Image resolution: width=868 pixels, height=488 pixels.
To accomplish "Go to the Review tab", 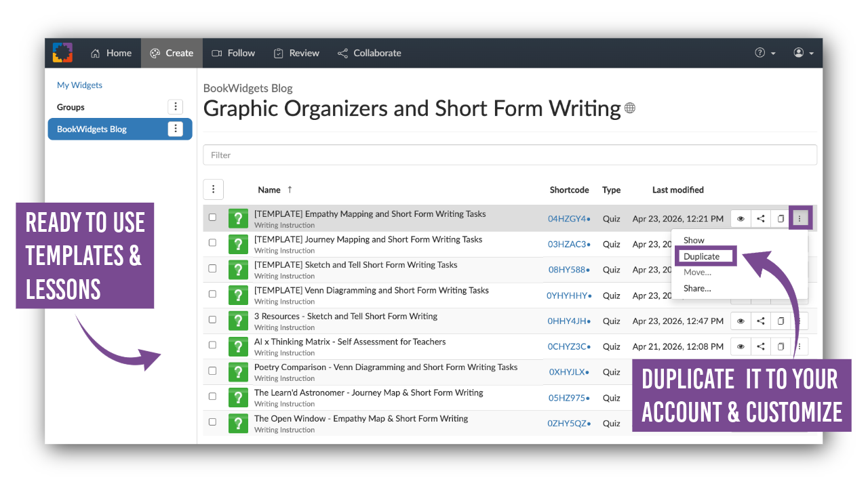I will (296, 53).
